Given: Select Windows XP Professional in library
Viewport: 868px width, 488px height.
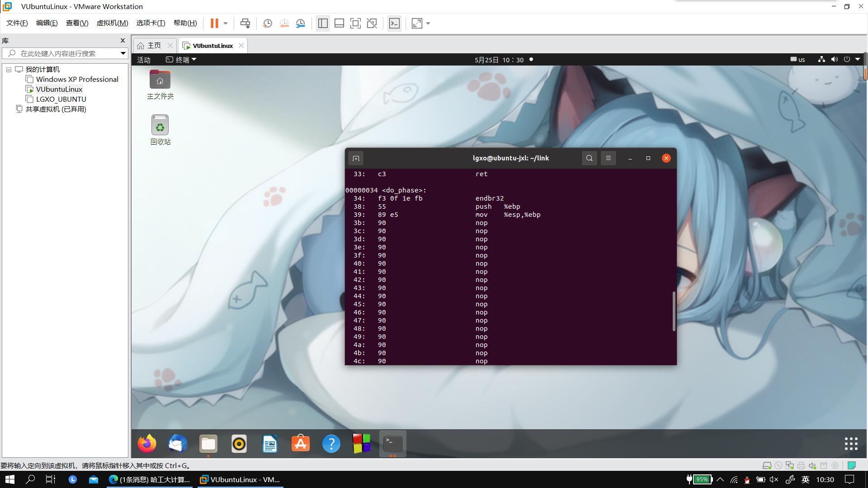Looking at the screenshot, I should pyautogui.click(x=77, y=80).
